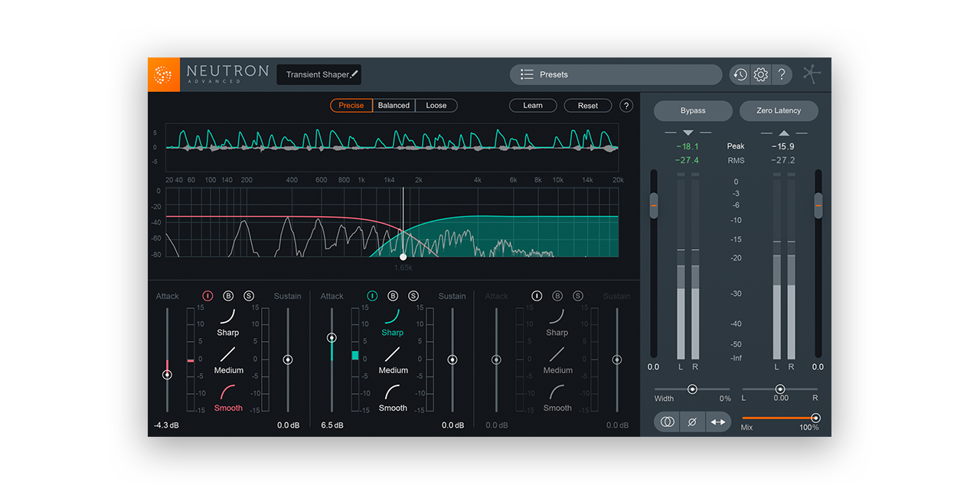Click the pencil icon next to Transient Shaper
The width and height of the screenshot is (980, 492).
[x=354, y=74]
